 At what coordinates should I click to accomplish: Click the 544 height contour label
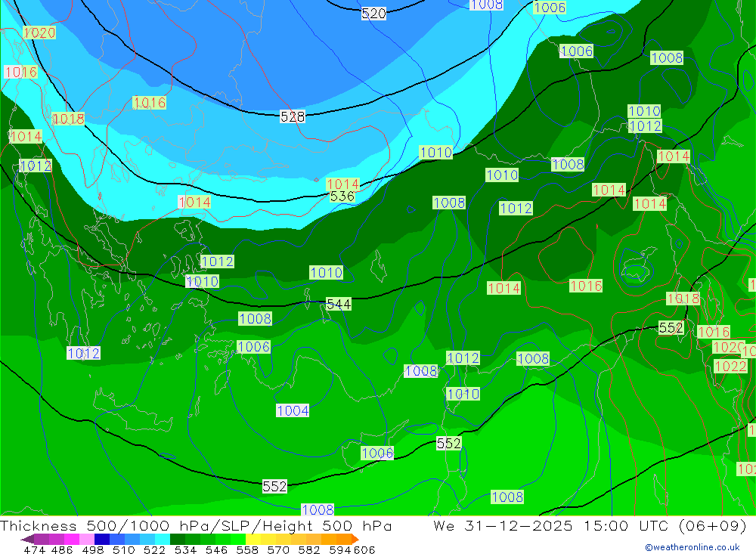click(339, 305)
